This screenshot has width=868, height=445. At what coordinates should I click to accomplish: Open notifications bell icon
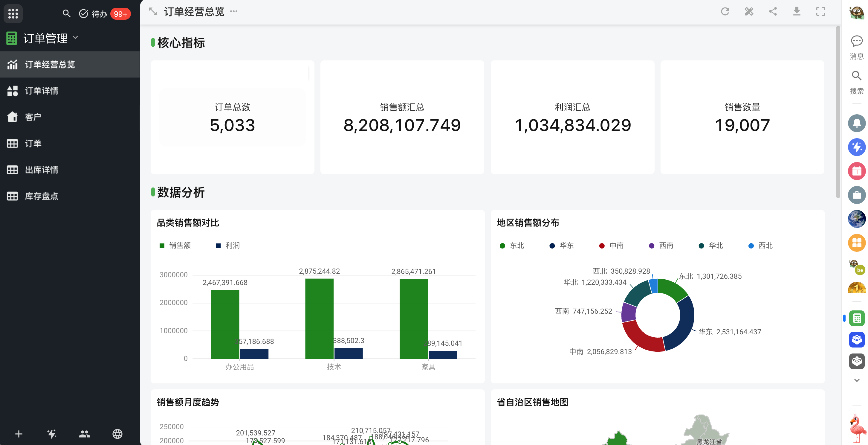857,123
